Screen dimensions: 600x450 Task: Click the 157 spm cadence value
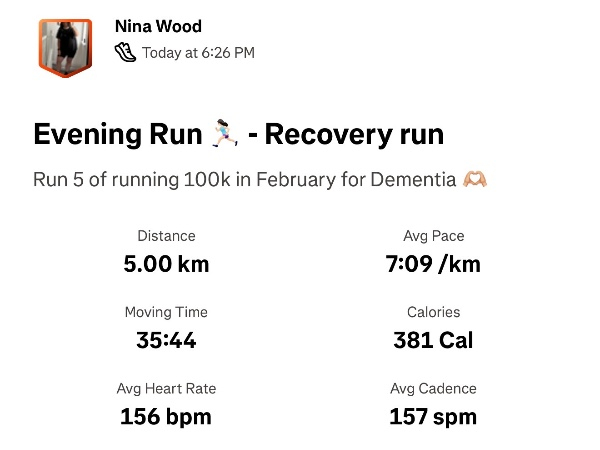pos(433,416)
